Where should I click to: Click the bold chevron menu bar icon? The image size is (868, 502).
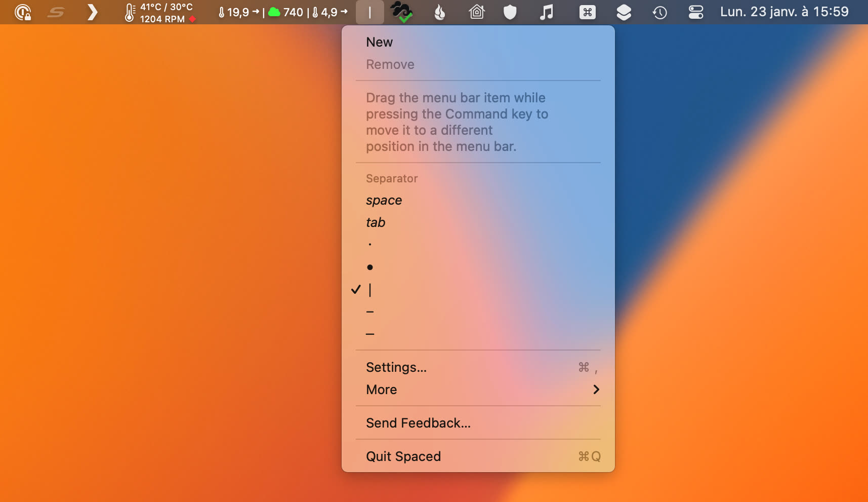click(x=92, y=12)
